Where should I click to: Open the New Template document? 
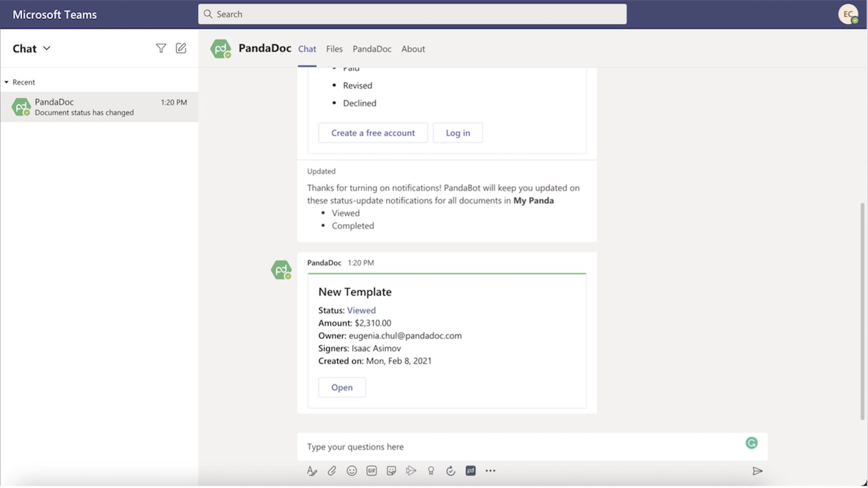pos(342,388)
